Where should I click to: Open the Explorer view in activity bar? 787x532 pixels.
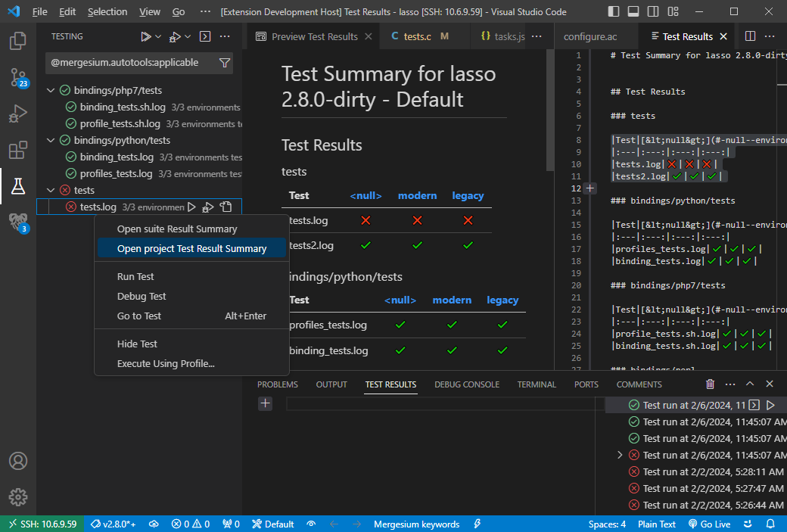[17, 40]
